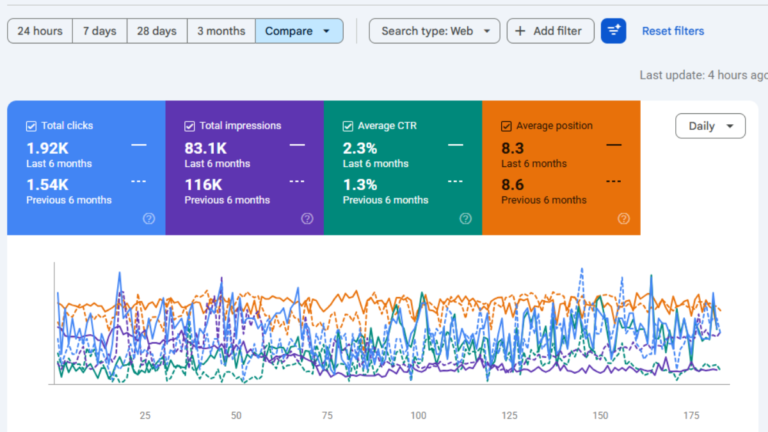Open help icon on Total impressions card
768x432 pixels.
coord(307,218)
